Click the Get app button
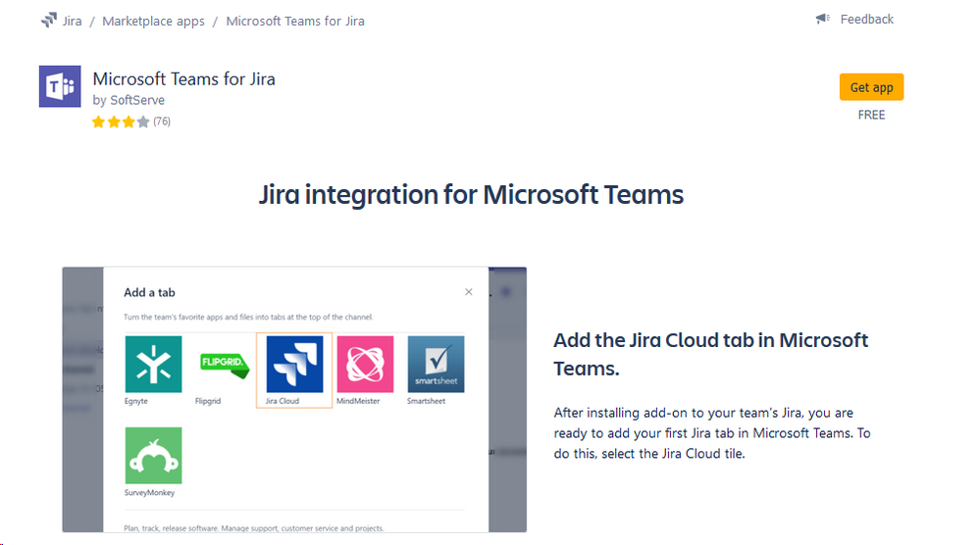The height and width of the screenshot is (545, 980). point(871,87)
